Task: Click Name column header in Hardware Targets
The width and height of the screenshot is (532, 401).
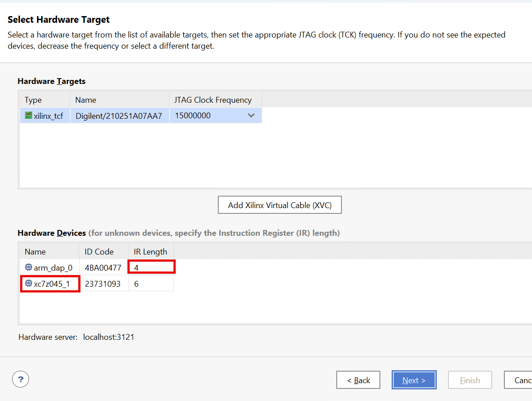Action: (119, 100)
